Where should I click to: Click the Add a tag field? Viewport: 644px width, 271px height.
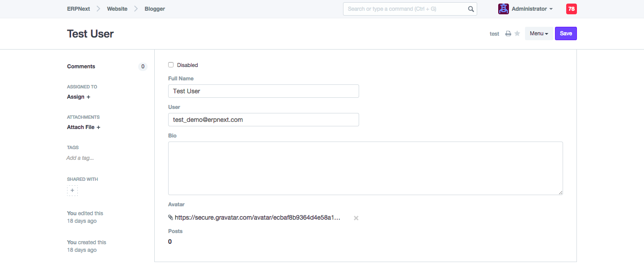pos(80,158)
